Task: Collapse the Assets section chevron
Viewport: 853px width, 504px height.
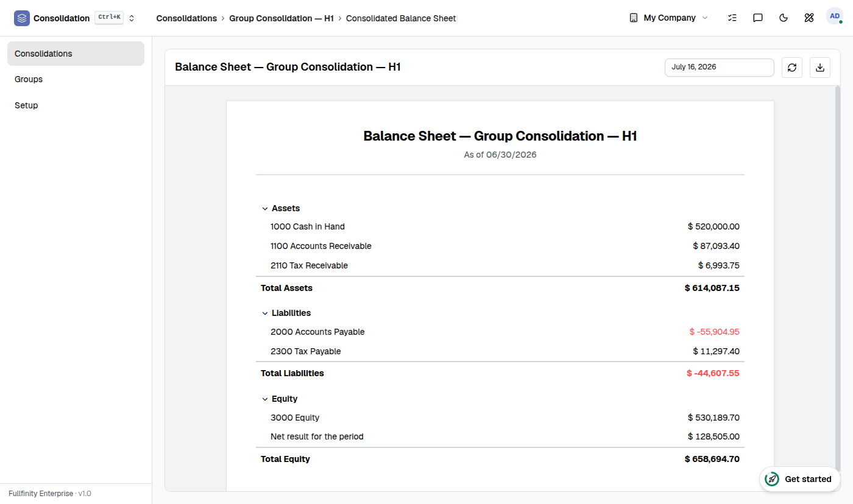Action: coord(265,209)
